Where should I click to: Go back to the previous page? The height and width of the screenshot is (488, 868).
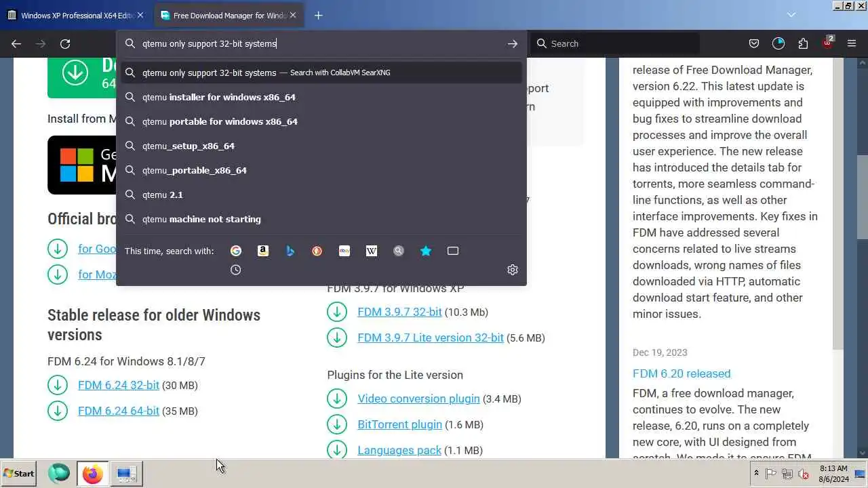(x=16, y=43)
